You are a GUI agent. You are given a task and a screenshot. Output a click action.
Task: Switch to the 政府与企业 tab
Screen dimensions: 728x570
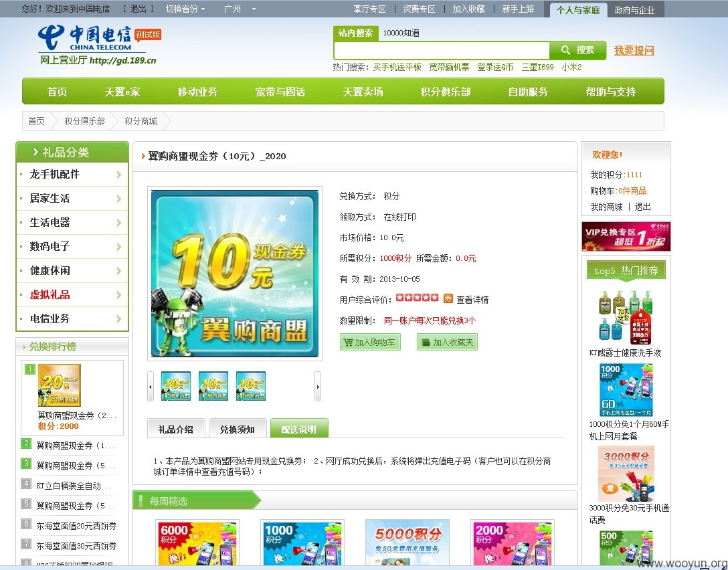[x=634, y=10]
